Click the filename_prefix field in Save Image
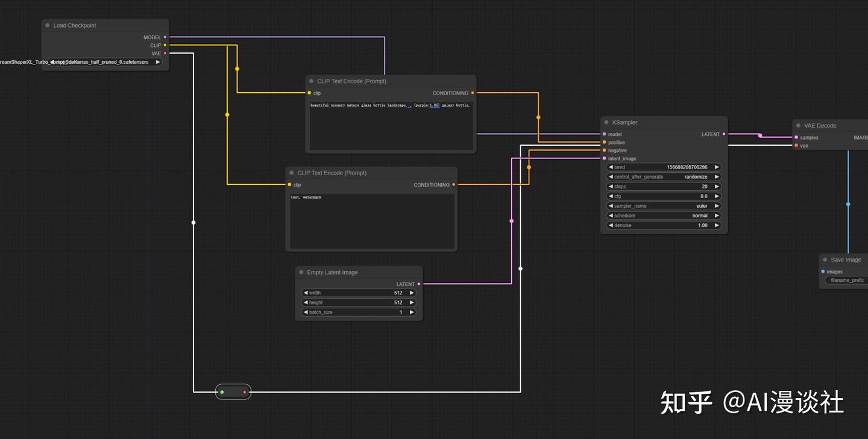This screenshot has width=868, height=439. 846,280
